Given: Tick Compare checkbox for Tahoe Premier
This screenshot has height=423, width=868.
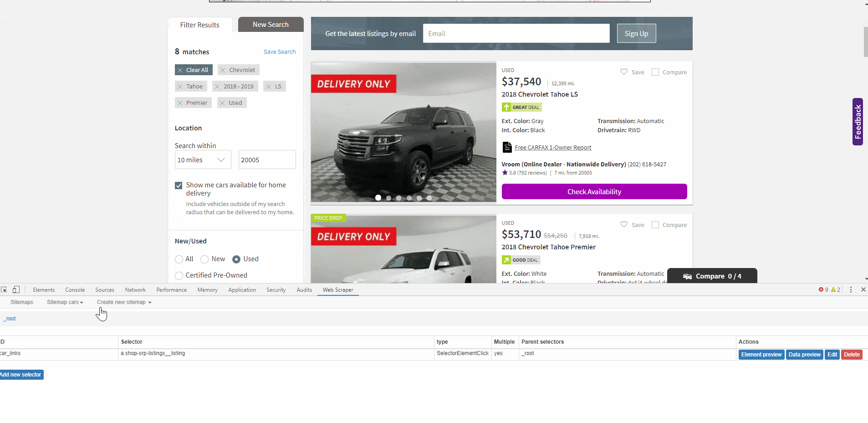Looking at the screenshot, I should point(655,225).
